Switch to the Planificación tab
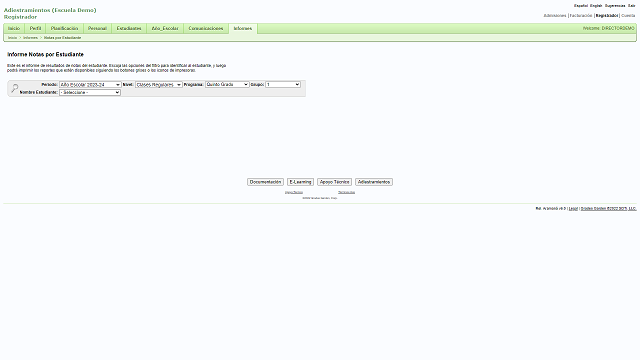Image resolution: width=640 pixels, height=360 pixels. click(x=64, y=28)
